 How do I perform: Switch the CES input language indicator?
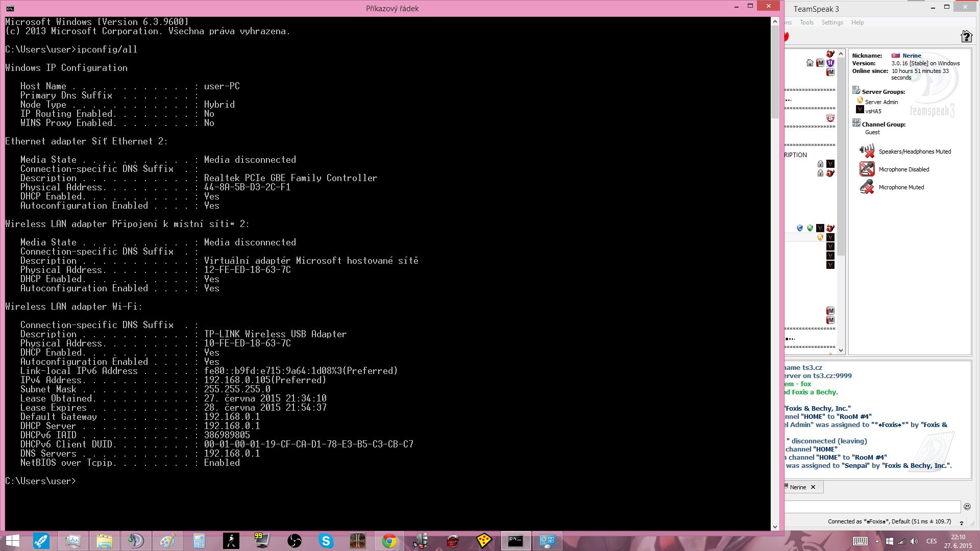coord(932,541)
